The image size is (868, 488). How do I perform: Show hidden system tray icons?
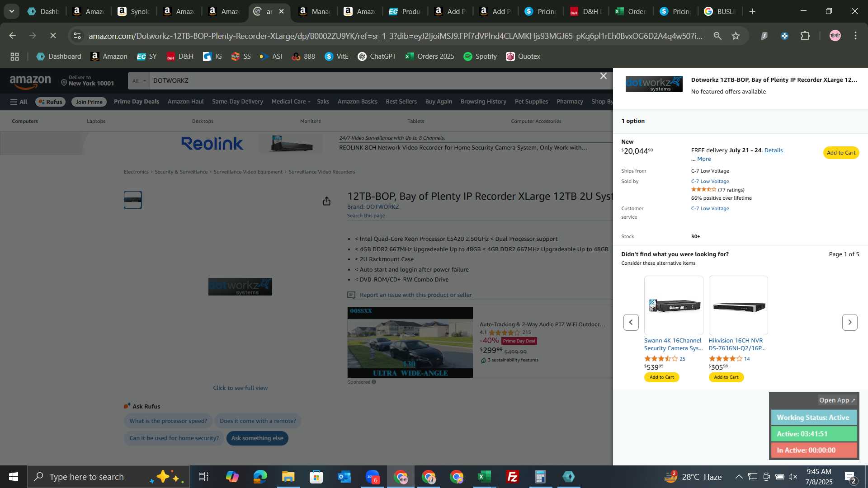point(738,476)
